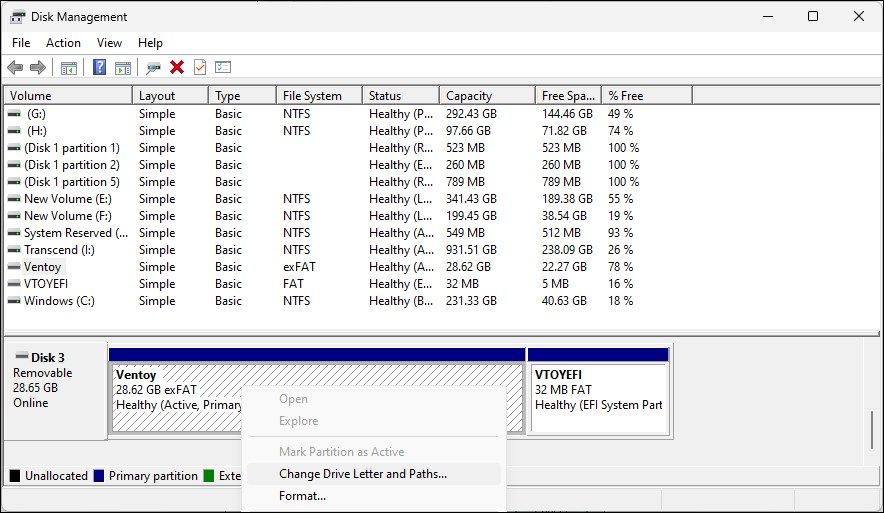Select the VTOYEFI partition block on Disk 3

[x=598, y=397]
